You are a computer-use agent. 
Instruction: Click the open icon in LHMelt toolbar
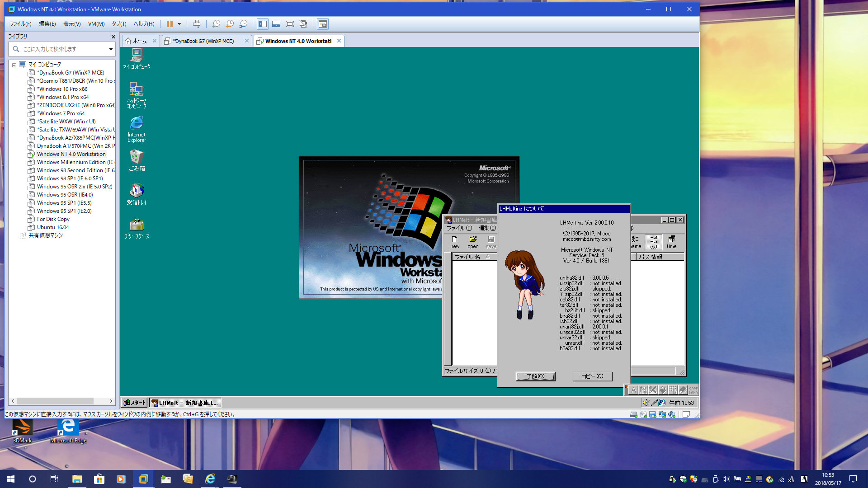pos(473,242)
